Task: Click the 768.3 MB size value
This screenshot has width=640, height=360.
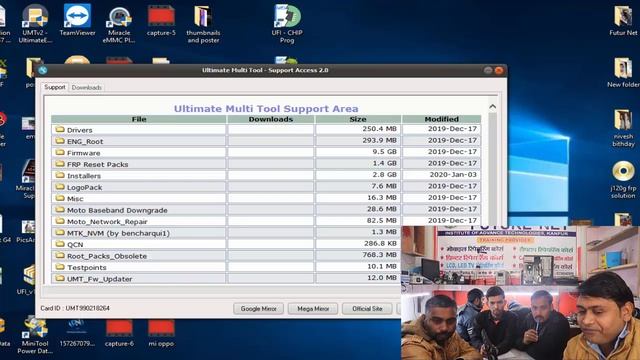Action: click(379, 255)
